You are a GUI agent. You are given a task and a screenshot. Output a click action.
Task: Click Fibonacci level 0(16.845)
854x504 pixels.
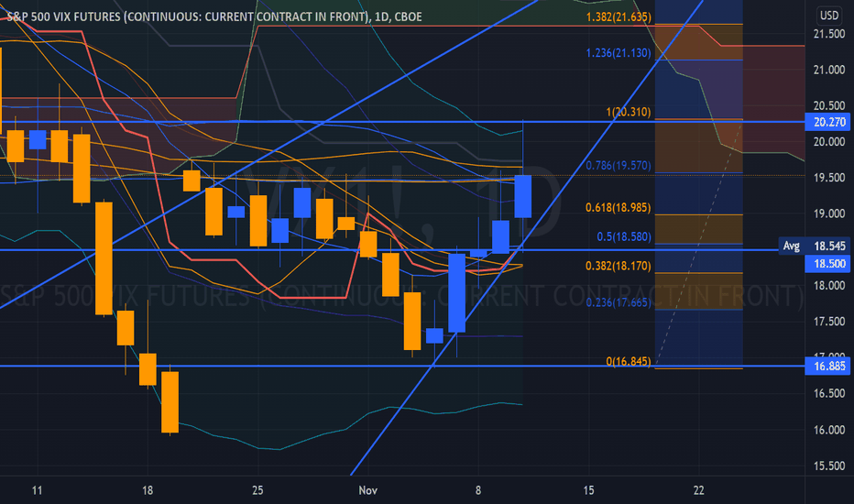[x=628, y=361]
